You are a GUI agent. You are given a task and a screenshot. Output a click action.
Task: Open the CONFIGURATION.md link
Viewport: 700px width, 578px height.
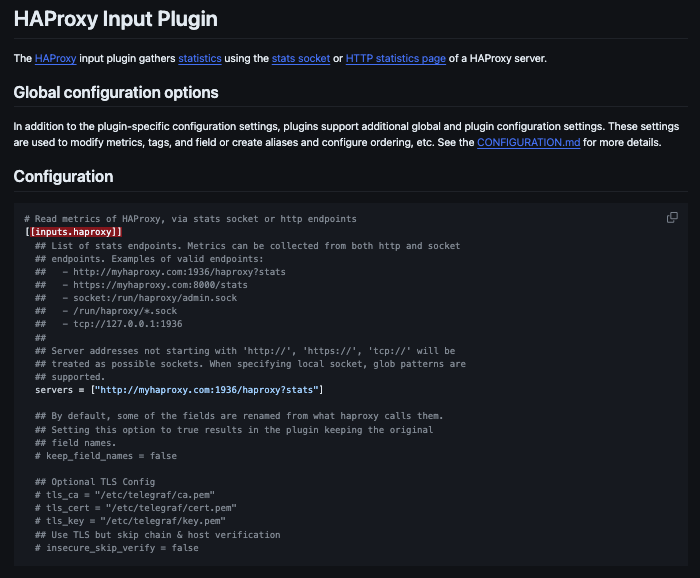(x=529, y=142)
